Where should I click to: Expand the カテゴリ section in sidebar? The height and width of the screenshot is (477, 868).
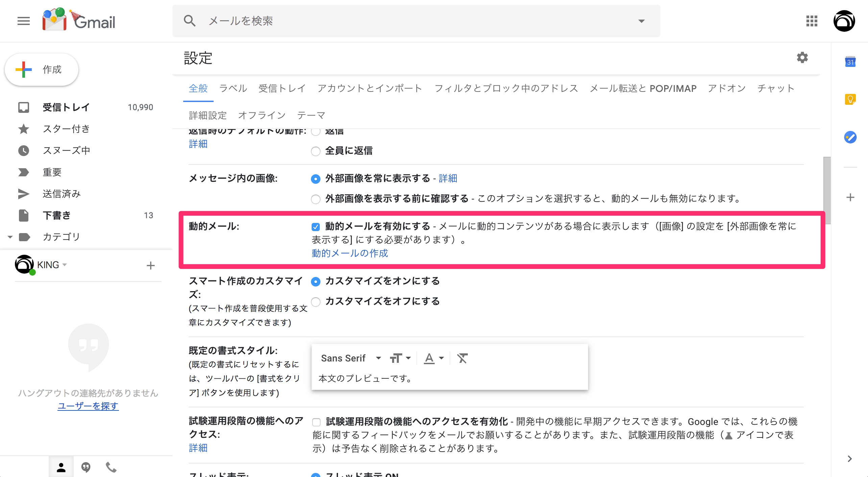pyautogui.click(x=9, y=237)
